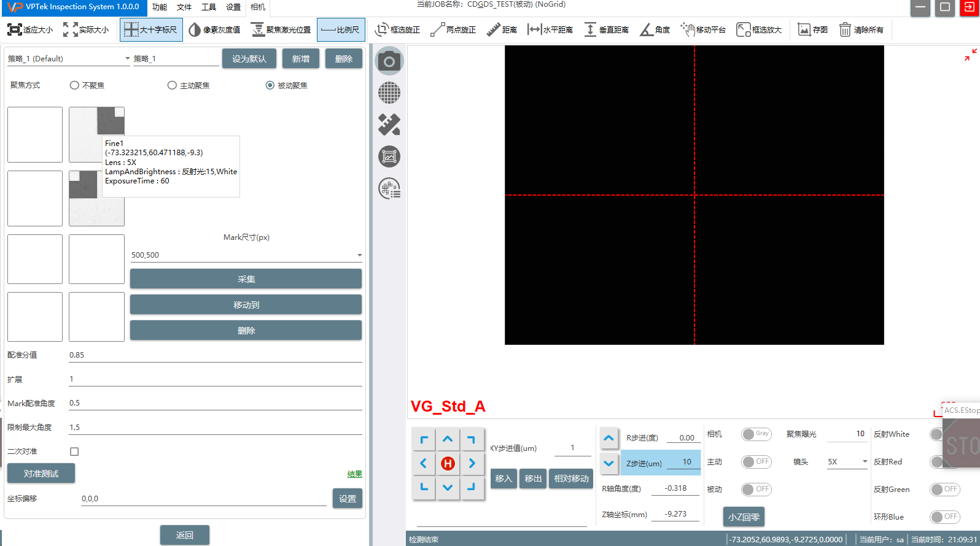This screenshot has height=546, width=980.
Task: Click the 配准分值 0.85 input field
Action: 215,355
